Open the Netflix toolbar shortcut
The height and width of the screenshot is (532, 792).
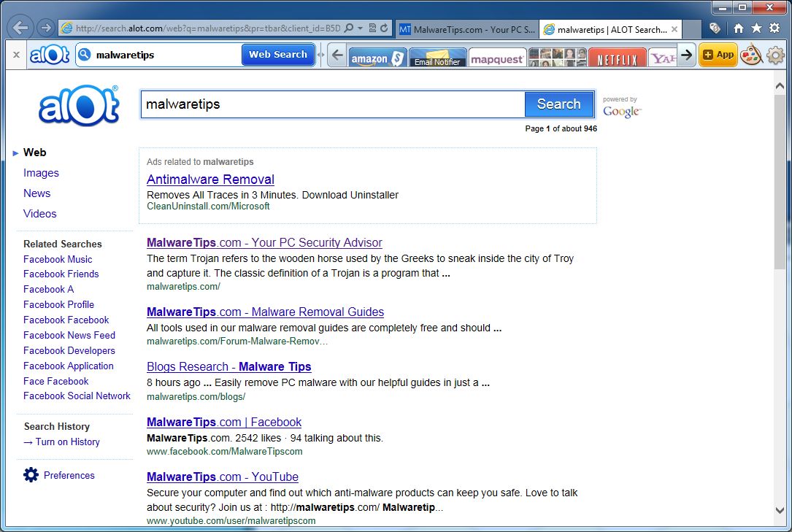point(618,58)
